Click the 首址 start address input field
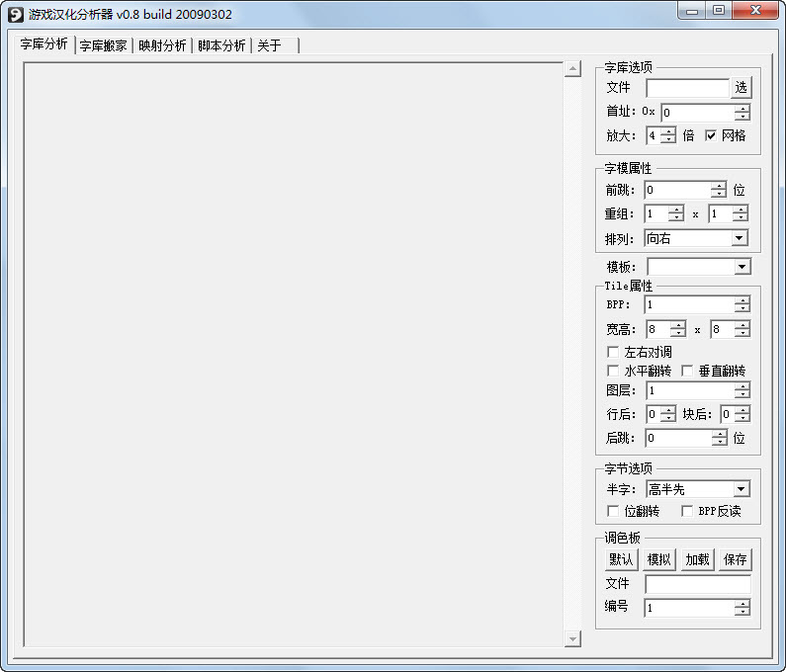 [697, 113]
